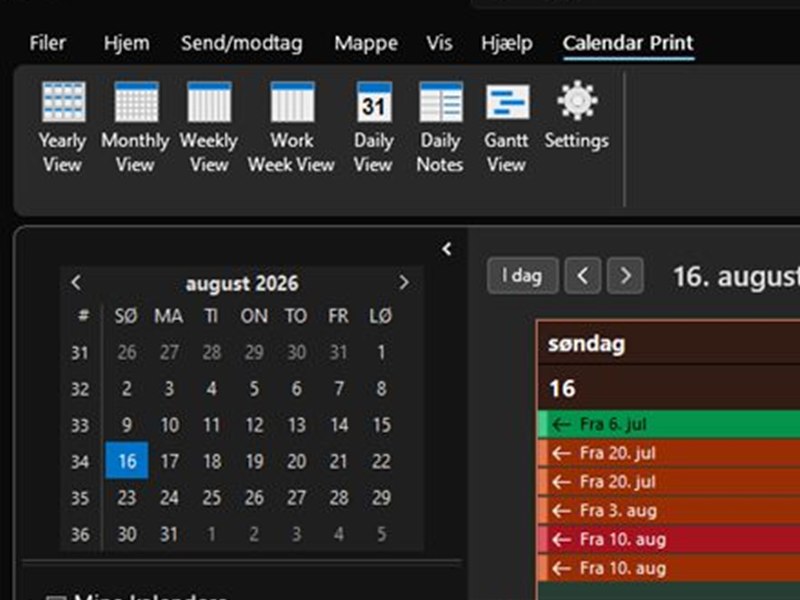The width and height of the screenshot is (800, 600).
Task: Select the Calendar Print tab
Action: coord(628,43)
